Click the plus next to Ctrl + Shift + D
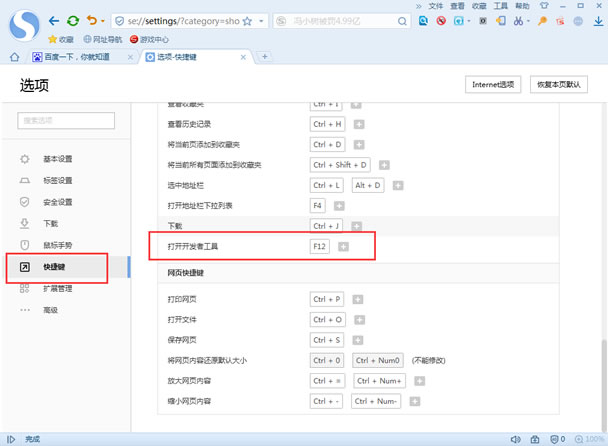Image resolution: width=608 pixels, height=446 pixels. click(x=384, y=165)
